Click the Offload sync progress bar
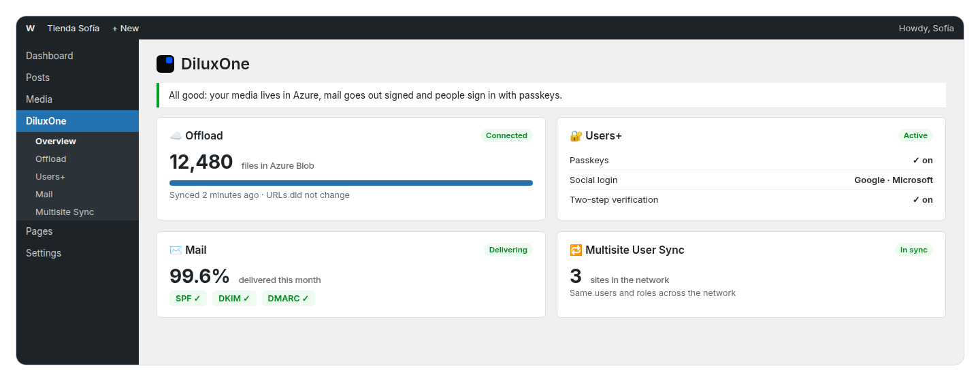This screenshot has height=381, width=980. [x=351, y=182]
